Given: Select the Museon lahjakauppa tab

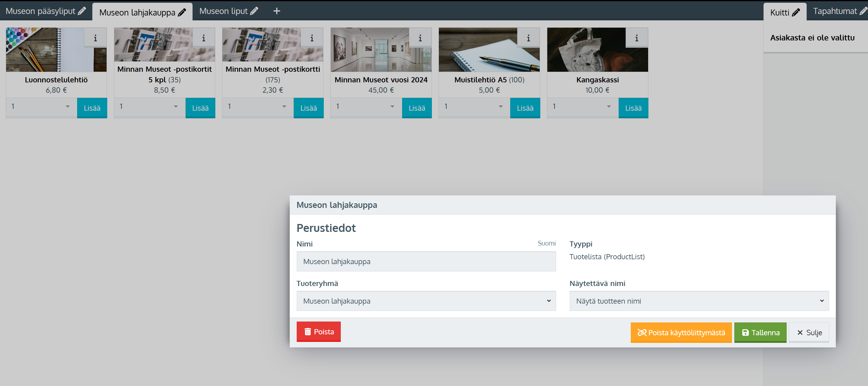Looking at the screenshot, I should tap(137, 12).
